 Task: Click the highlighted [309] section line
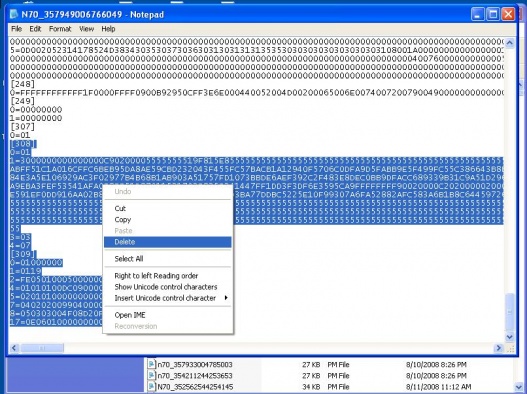coord(23,254)
